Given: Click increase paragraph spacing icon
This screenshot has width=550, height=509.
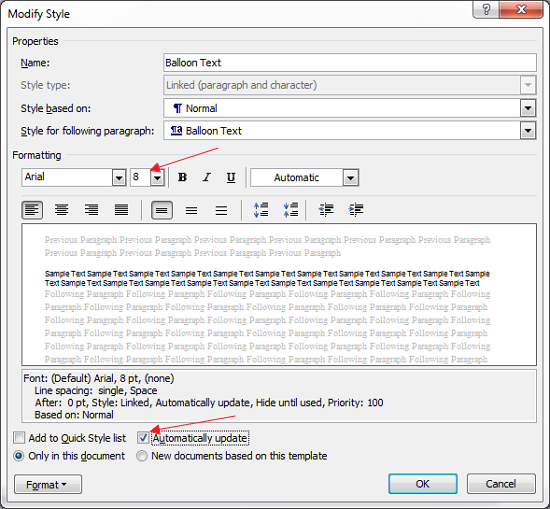Looking at the screenshot, I should (261, 210).
